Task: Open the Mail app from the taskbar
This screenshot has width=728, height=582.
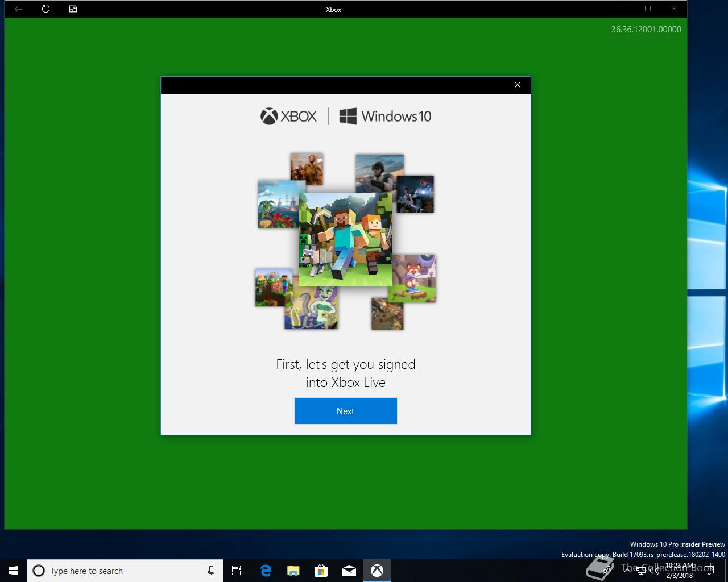Action: point(349,571)
